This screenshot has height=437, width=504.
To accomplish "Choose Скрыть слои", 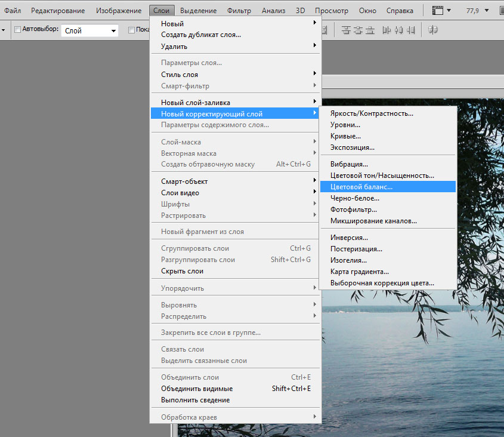I will tap(234, 271).
